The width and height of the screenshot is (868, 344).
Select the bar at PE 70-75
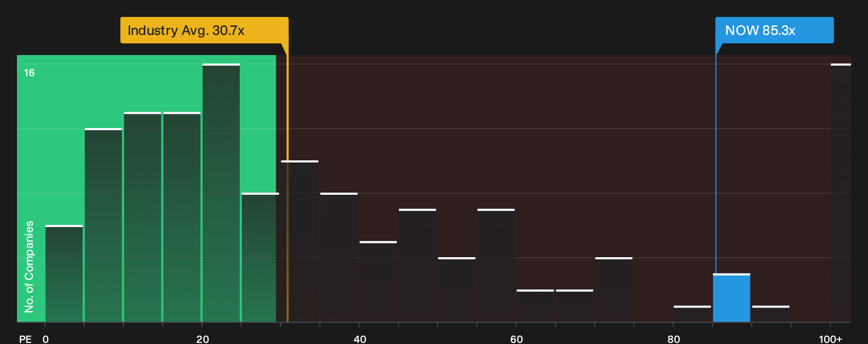[614, 289]
